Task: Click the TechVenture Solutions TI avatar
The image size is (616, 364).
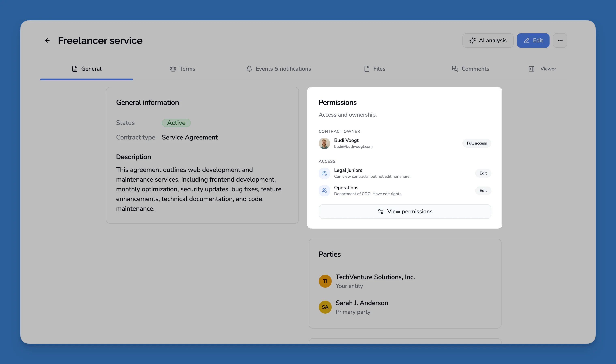Action: 325,281
